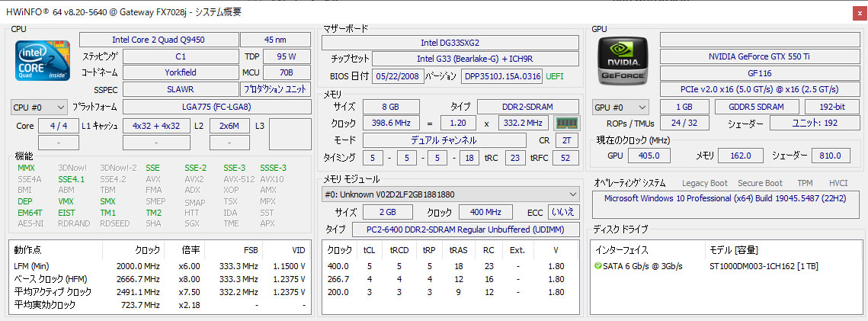Click the LGA775 (FC-LGA8) platform field
The width and height of the screenshot is (868, 321).
click(x=216, y=107)
